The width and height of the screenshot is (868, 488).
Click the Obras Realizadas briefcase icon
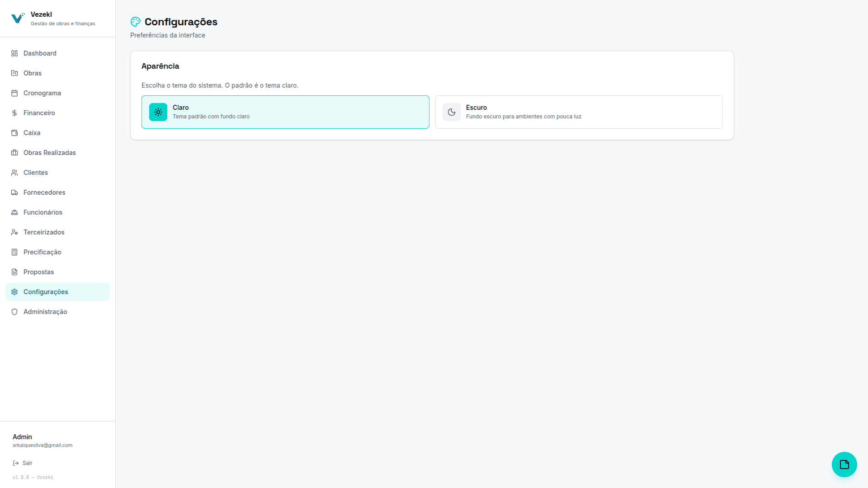(14, 153)
